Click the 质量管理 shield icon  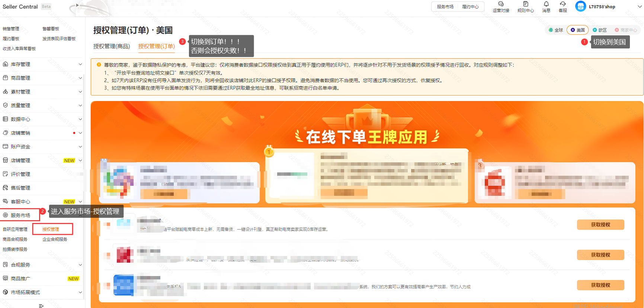click(5, 106)
